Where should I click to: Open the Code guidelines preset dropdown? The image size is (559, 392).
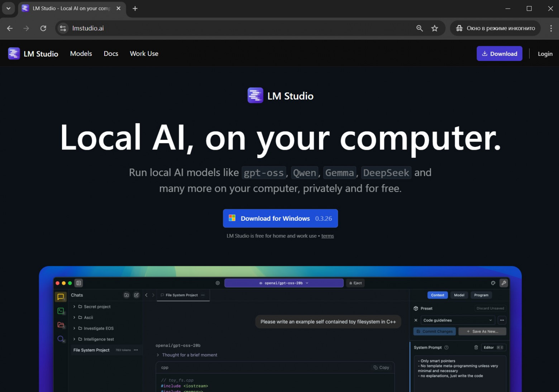(458, 320)
